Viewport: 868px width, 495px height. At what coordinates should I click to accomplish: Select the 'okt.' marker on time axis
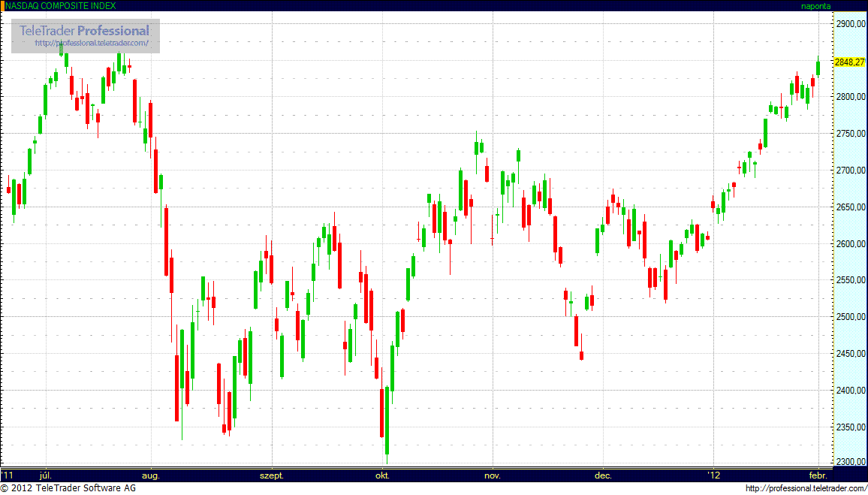[382, 475]
